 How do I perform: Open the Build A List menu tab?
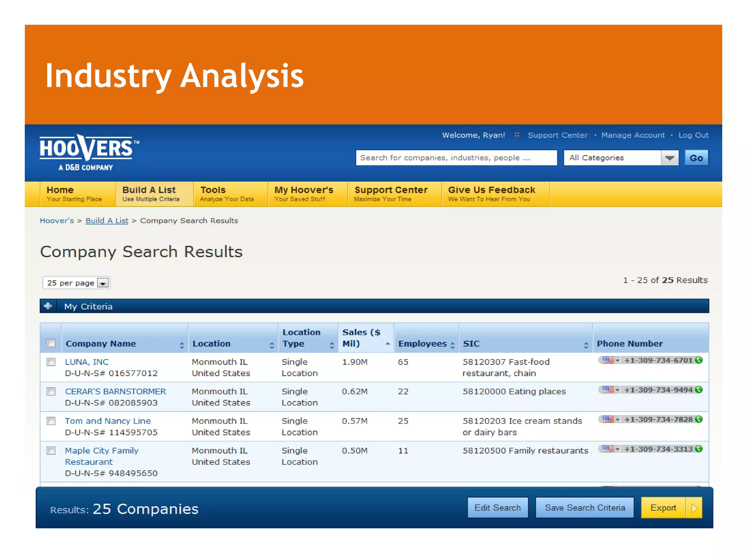click(155, 194)
